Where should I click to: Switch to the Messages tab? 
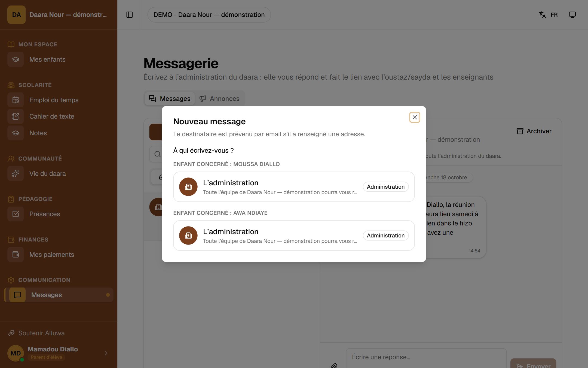tap(170, 99)
